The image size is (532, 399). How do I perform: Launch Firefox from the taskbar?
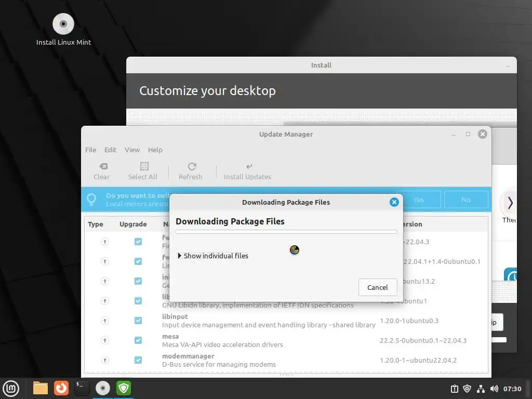point(61,388)
